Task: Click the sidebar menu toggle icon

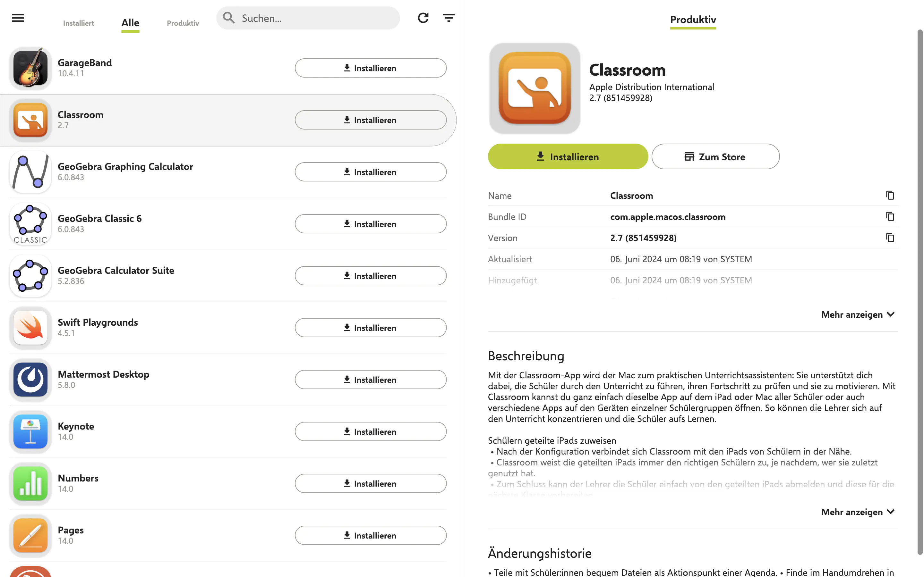Action: (18, 17)
